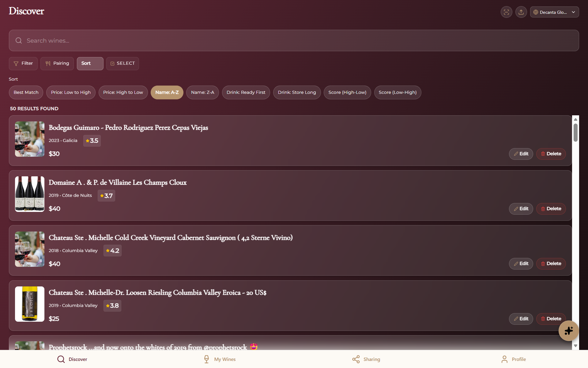Image resolution: width=588 pixels, height=368 pixels.
Task: Open the Filter funnel options
Action: [23, 63]
